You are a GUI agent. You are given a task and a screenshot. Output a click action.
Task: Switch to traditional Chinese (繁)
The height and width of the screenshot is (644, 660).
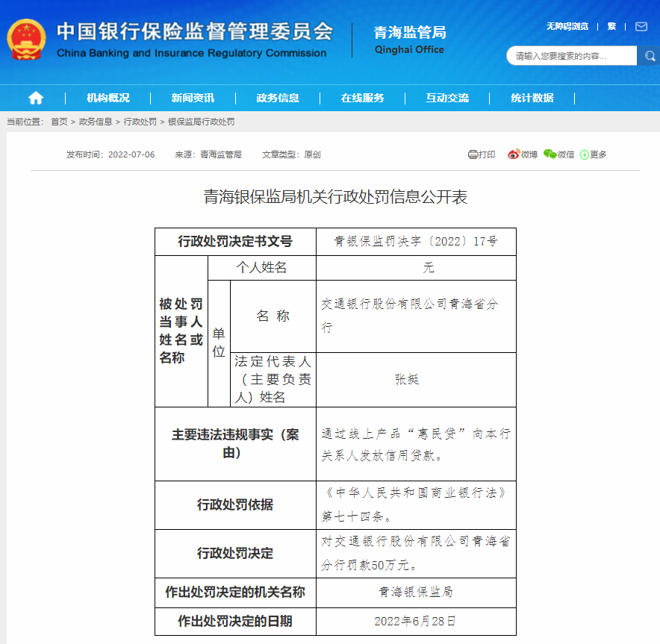[x=611, y=26]
